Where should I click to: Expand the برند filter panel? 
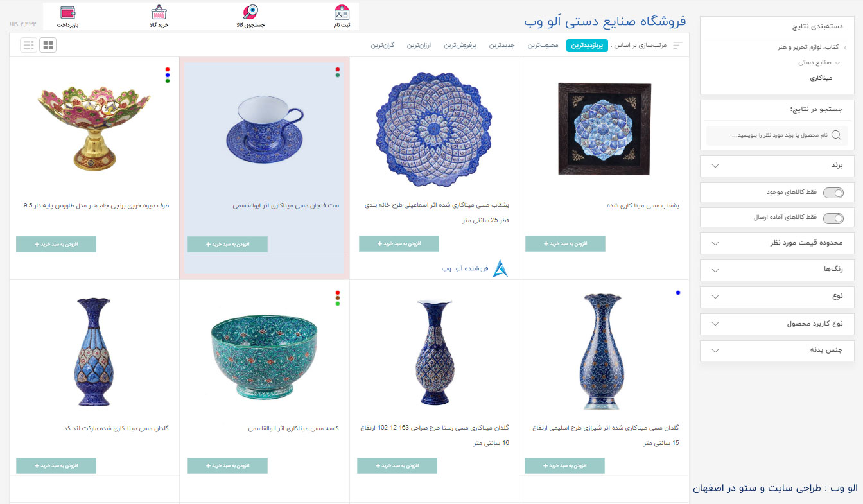(x=777, y=166)
